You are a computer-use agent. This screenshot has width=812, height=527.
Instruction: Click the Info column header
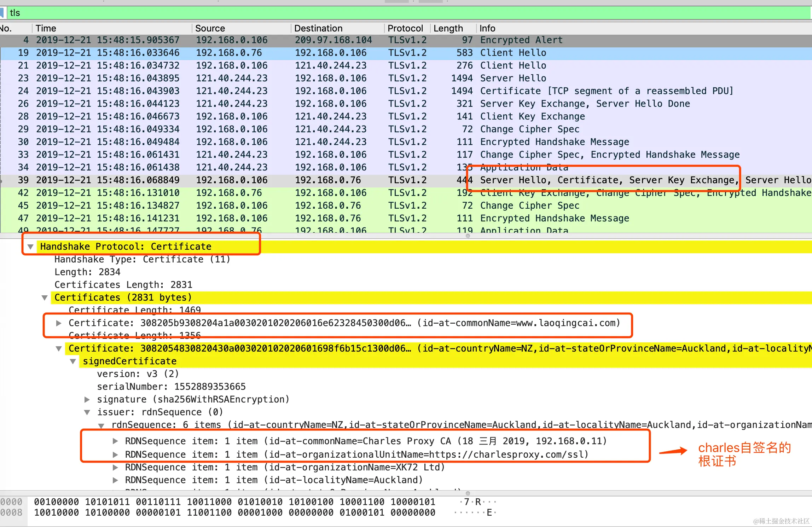pos(487,28)
